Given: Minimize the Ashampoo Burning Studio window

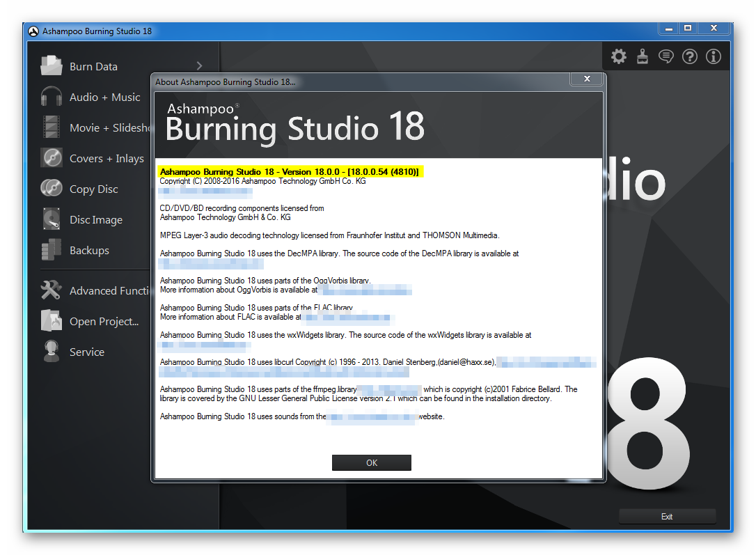Looking at the screenshot, I should pyautogui.click(x=669, y=29).
